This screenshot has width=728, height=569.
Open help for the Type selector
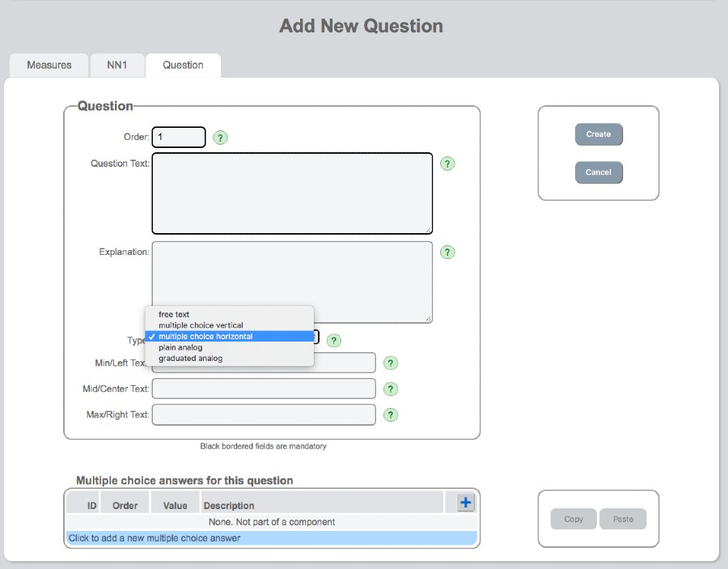pos(333,340)
